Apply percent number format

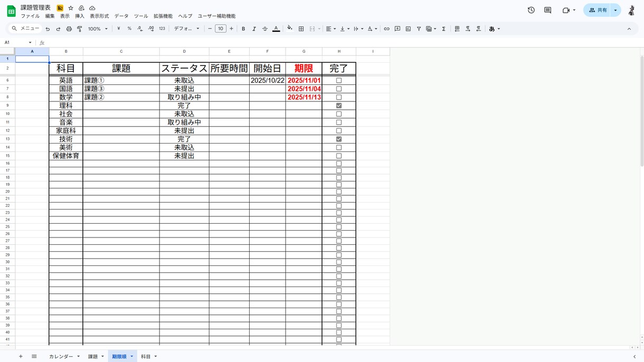click(x=129, y=29)
